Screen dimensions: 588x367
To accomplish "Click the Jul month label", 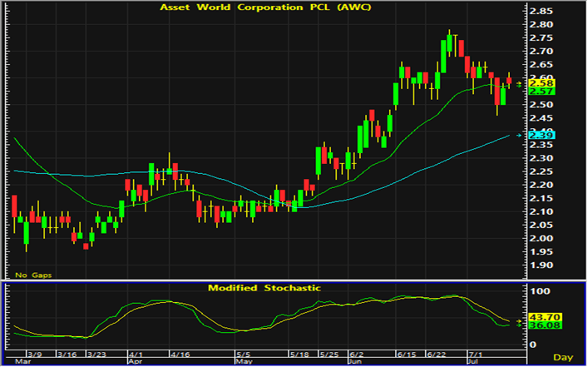I will tap(473, 362).
